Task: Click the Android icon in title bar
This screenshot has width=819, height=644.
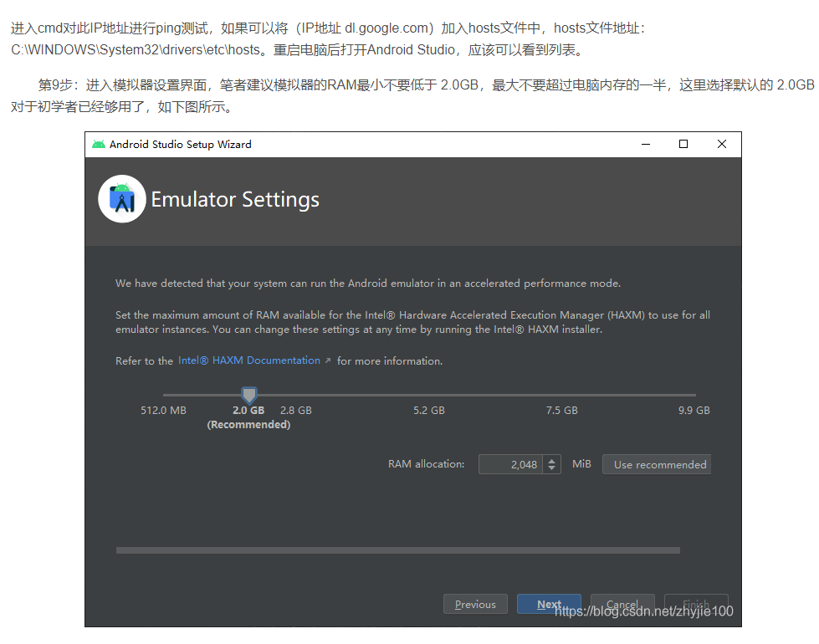Action: pos(98,144)
